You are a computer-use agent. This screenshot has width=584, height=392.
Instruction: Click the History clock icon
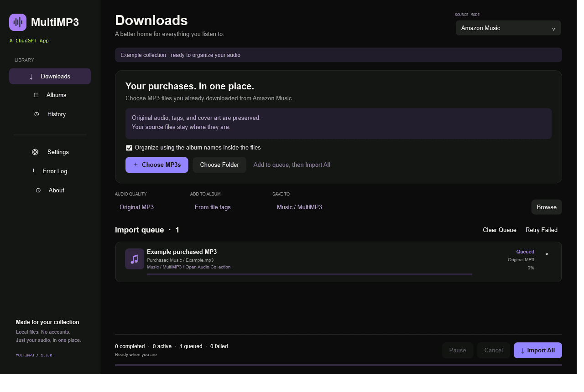pos(36,114)
